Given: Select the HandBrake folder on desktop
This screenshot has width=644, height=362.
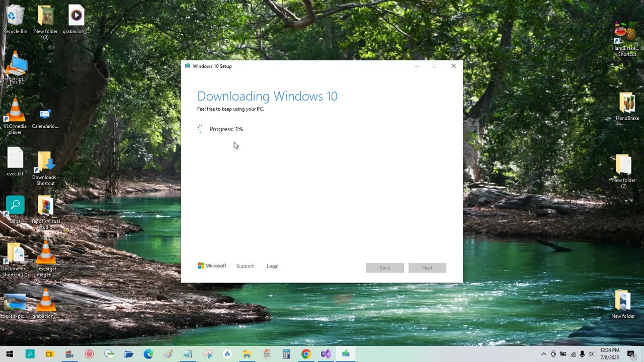Looking at the screenshot, I should 627,107.
